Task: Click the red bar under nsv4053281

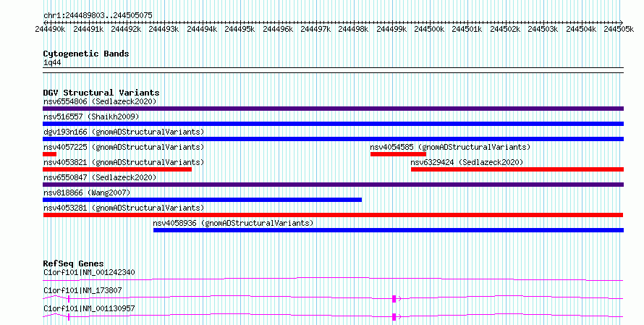Action: (x=333, y=215)
